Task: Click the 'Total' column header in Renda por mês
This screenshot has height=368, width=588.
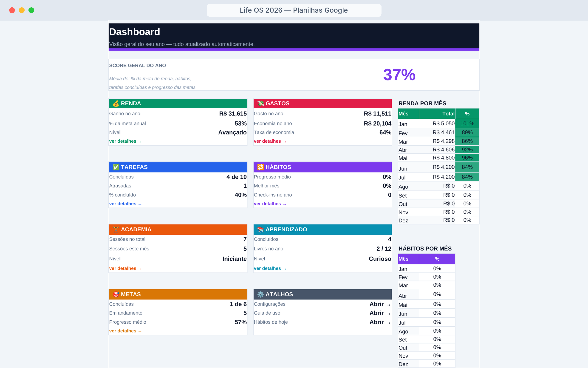Action: 437,114
